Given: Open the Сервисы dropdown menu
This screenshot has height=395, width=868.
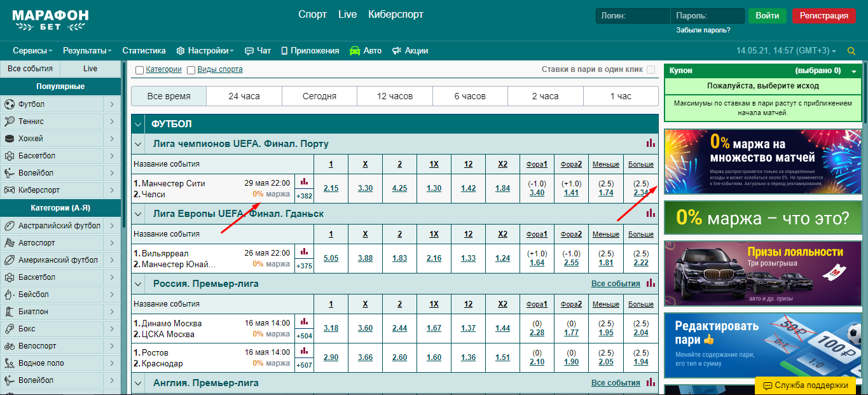Looking at the screenshot, I should tap(32, 51).
